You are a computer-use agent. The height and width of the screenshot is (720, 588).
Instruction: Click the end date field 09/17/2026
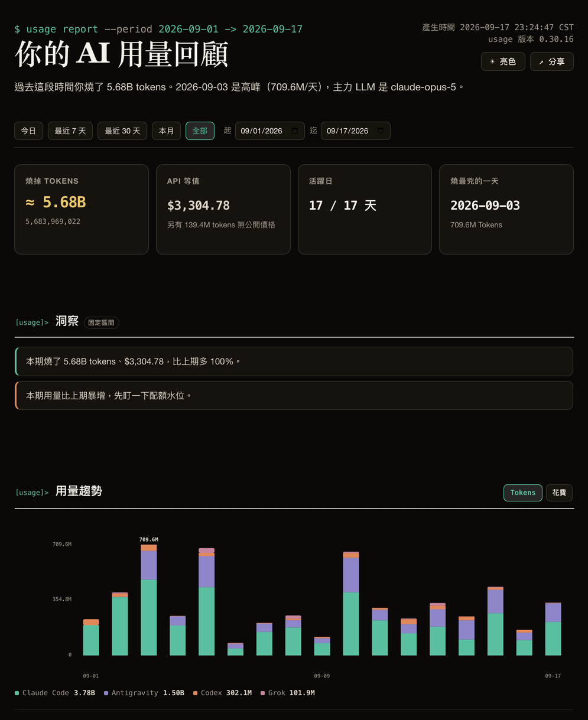355,131
